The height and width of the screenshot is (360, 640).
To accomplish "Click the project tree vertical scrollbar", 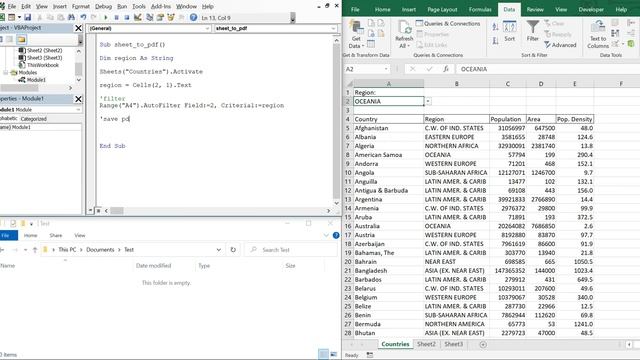I will 79,69.
